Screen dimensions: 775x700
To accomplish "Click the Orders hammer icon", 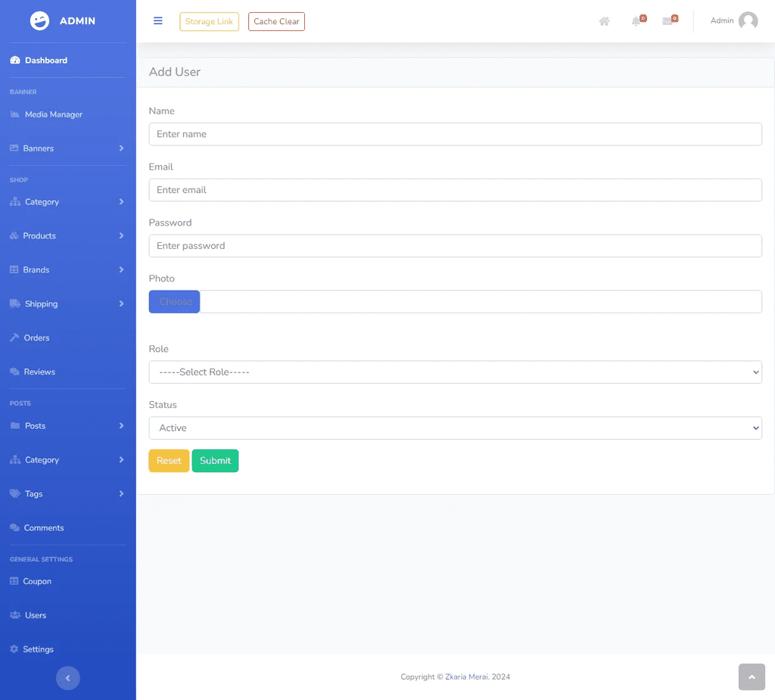I will point(14,338).
